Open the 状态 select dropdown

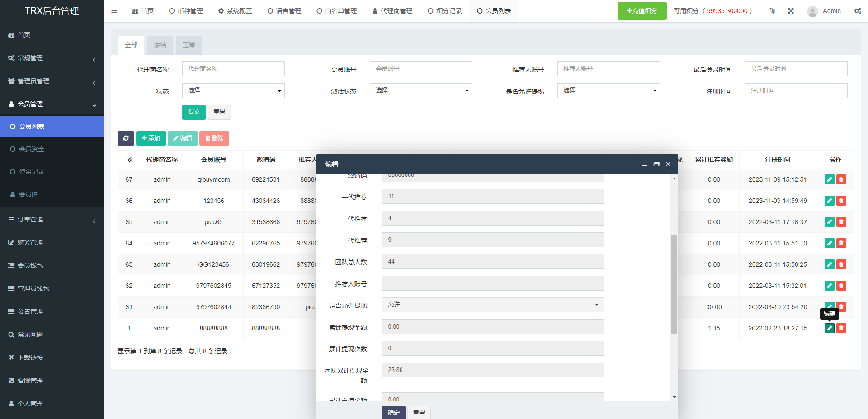[233, 90]
